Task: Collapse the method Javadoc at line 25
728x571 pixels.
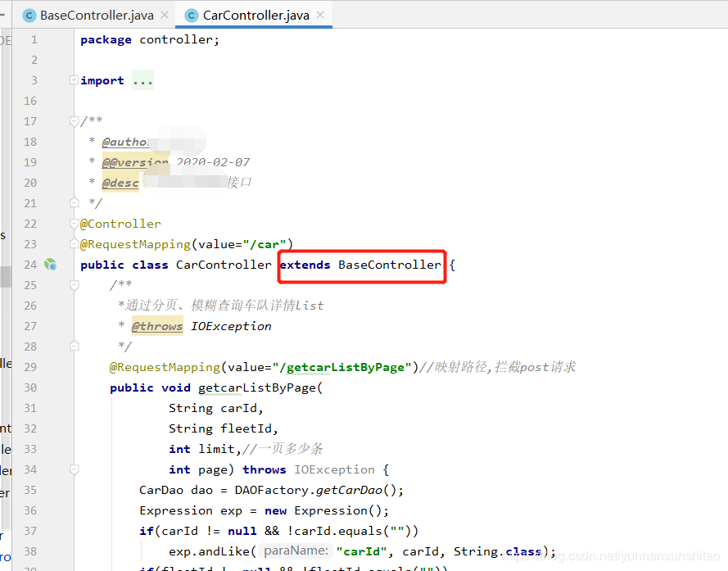Action: click(x=75, y=285)
